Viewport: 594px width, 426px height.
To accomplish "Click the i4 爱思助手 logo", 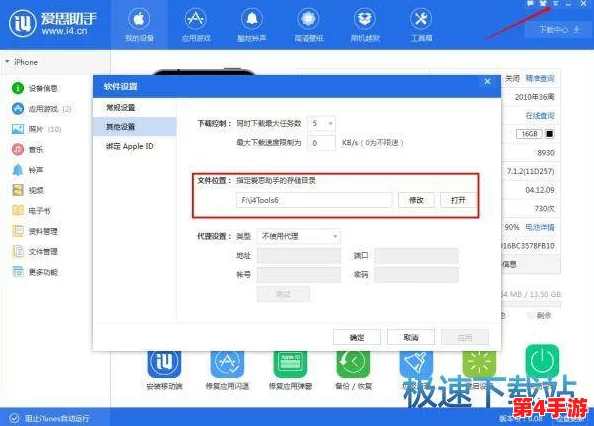I will pos(53,23).
